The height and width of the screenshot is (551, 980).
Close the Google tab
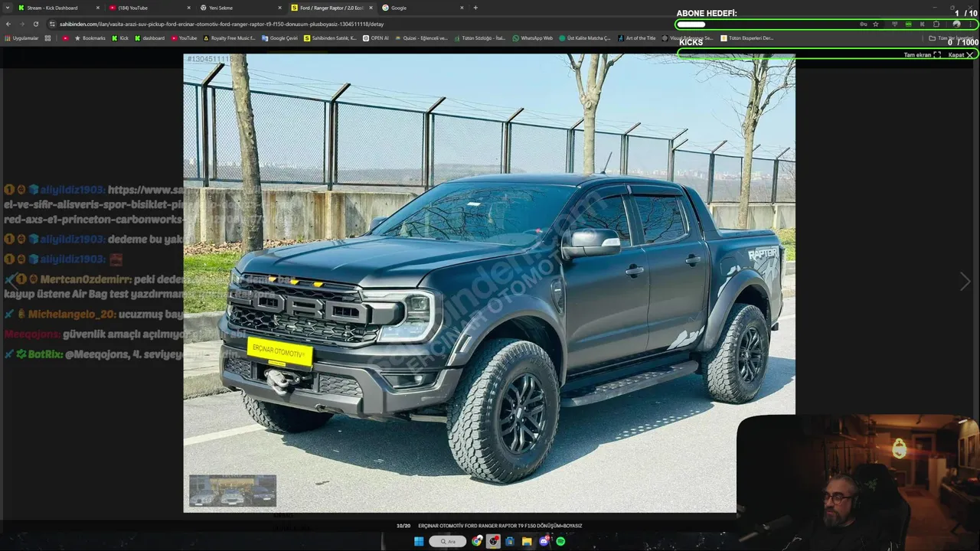tap(462, 8)
